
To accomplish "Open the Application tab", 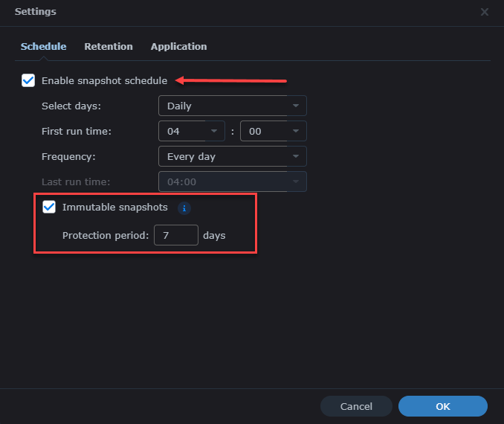I will (x=178, y=46).
